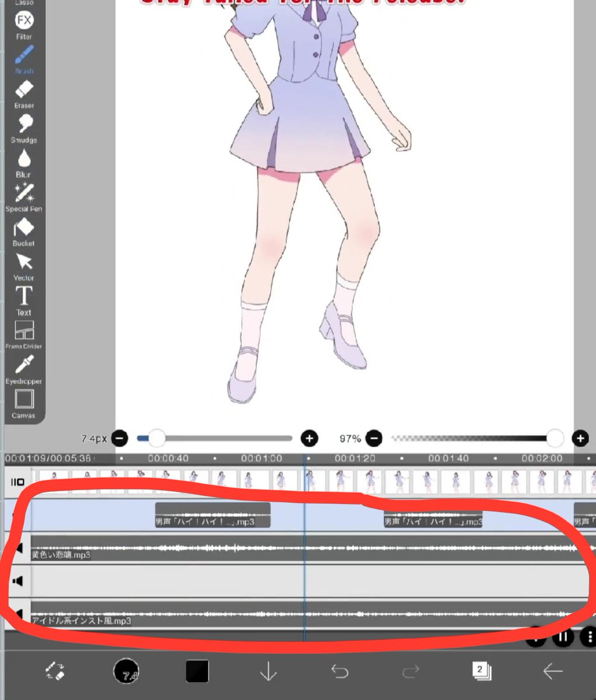
Task: Jump to 00:00:40 on timeline ruler
Action: point(168,459)
